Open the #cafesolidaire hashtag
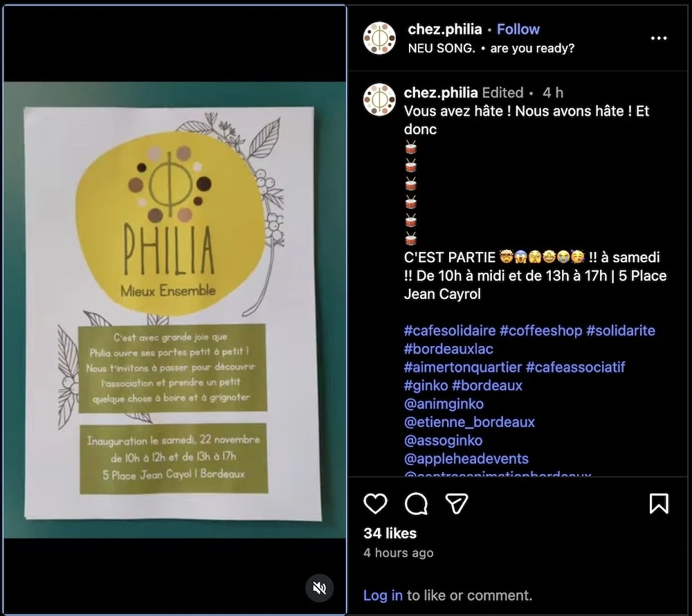This screenshot has height=616, width=692. click(x=450, y=331)
